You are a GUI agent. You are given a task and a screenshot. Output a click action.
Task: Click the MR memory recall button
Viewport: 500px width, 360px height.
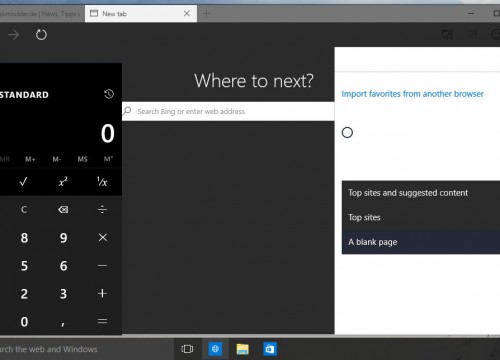5,159
